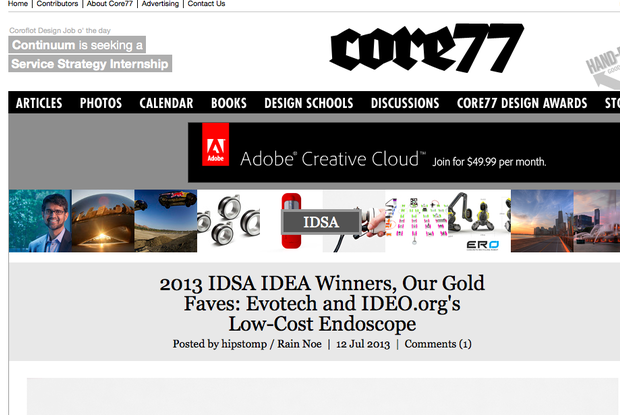Screen dimensions: 620x415
Task: Open the Advertising link
Action: coord(160,4)
